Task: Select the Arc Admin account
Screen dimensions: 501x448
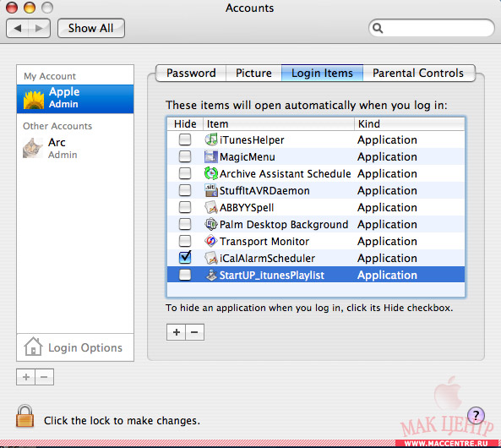Action: pos(75,148)
